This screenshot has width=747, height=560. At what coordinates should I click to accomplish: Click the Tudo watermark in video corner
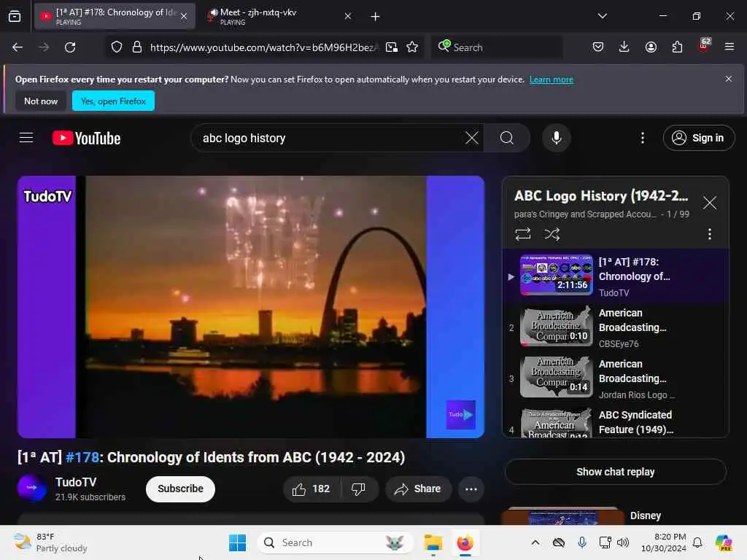(461, 415)
